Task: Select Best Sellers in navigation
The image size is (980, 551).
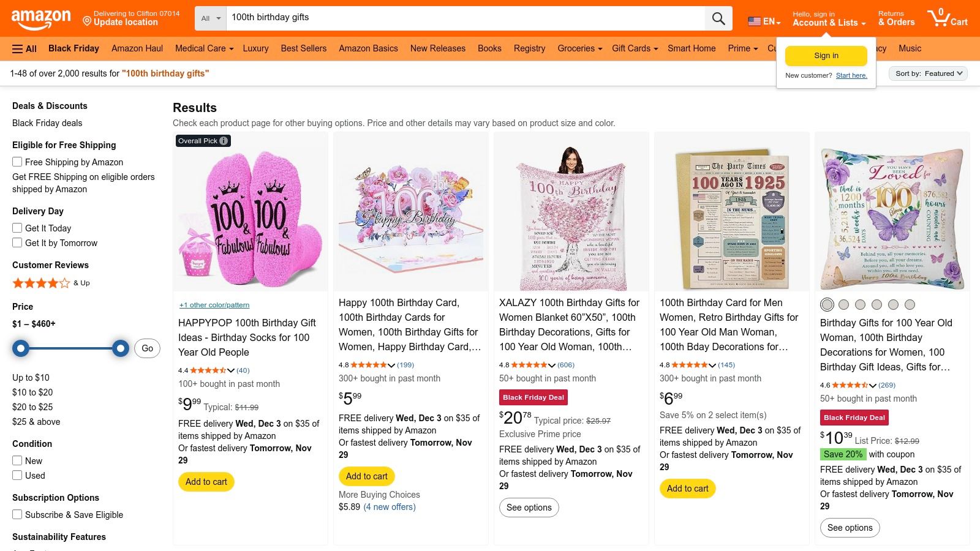Action: click(303, 48)
